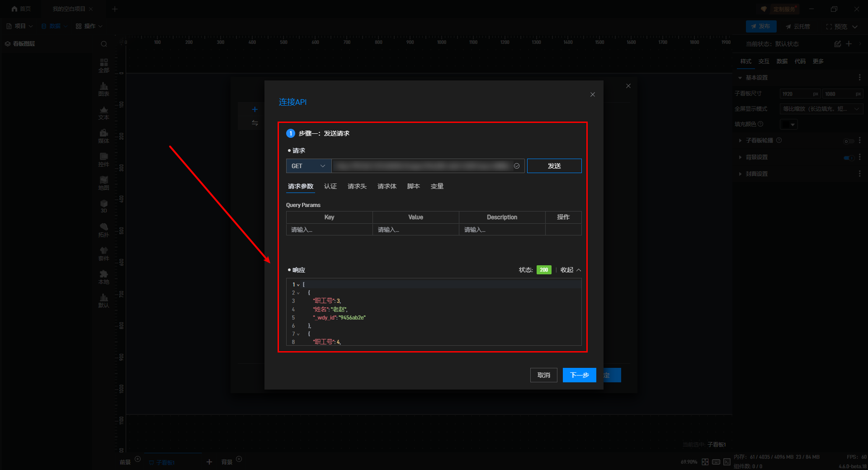Switch to the 请求头 tab
Image resolution: width=868 pixels, height=470 pixels.
[x=357, y=186]
